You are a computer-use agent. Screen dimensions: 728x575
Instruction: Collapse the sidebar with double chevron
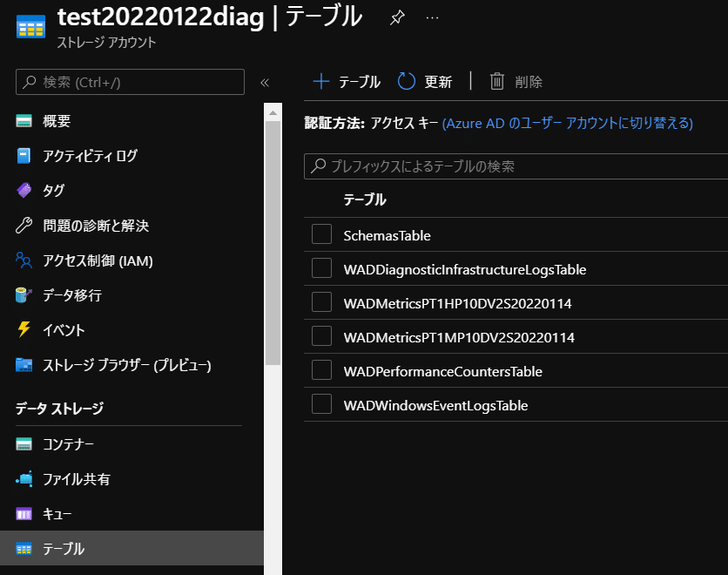pyautogui.click(x=265, y=83)
